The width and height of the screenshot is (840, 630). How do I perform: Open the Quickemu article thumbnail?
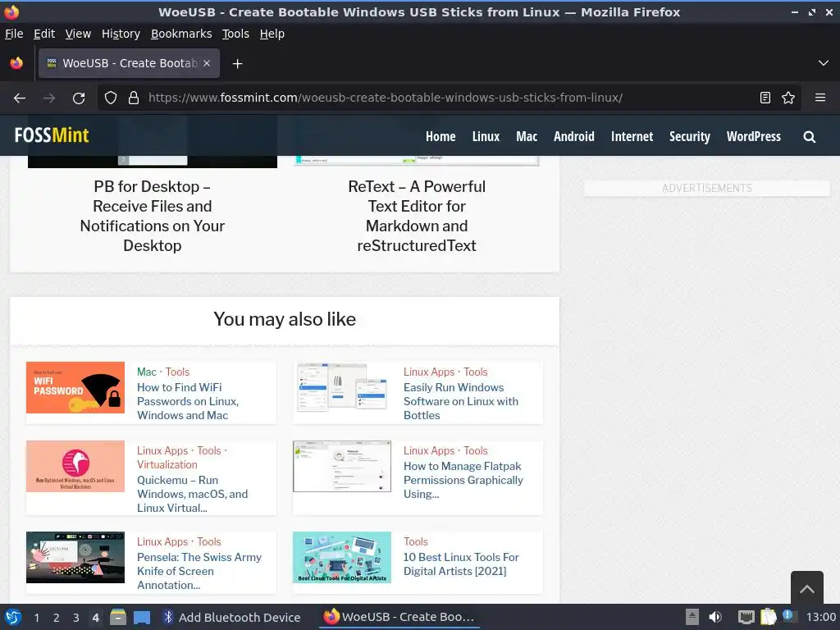(75, 466)
